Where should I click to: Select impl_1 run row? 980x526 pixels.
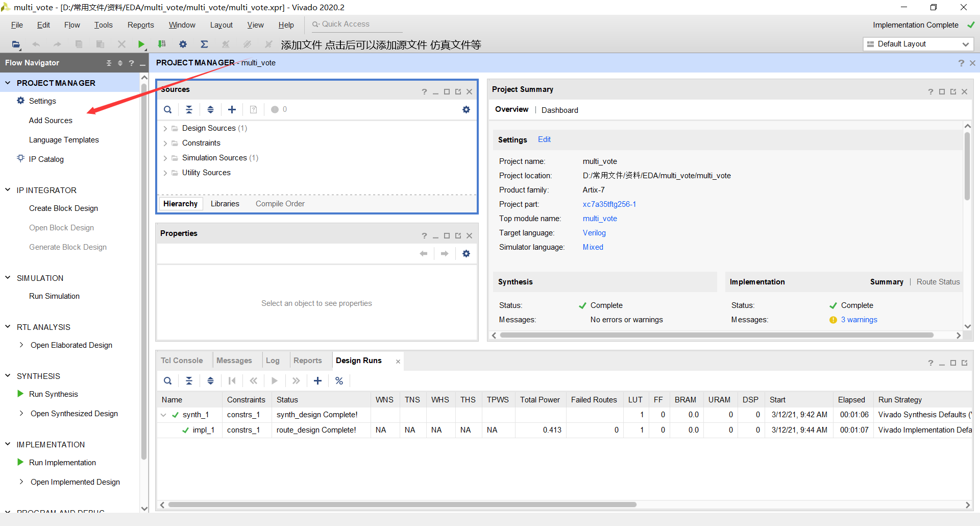(565, 430)
